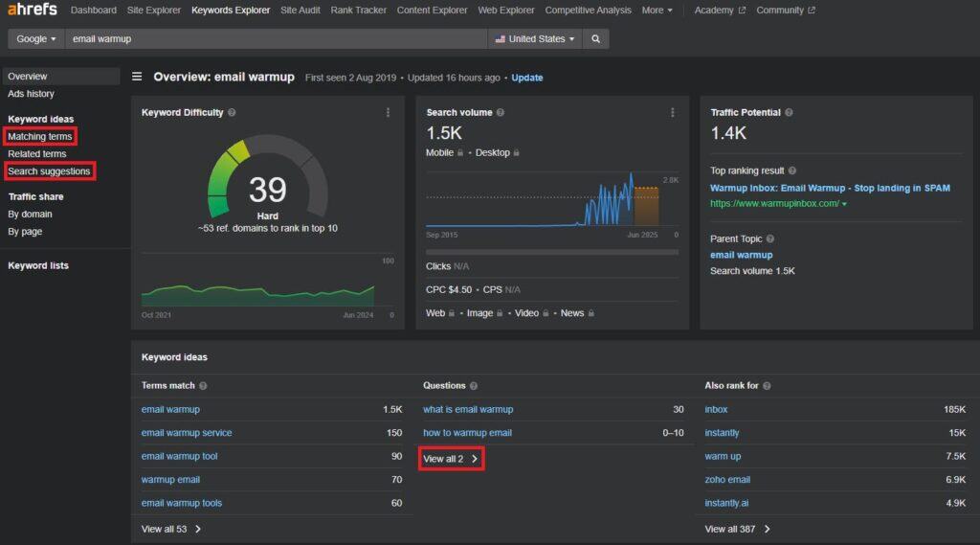Expand View all 2 questions
This screenshot has width=980, height=545.
pos(451,459)
